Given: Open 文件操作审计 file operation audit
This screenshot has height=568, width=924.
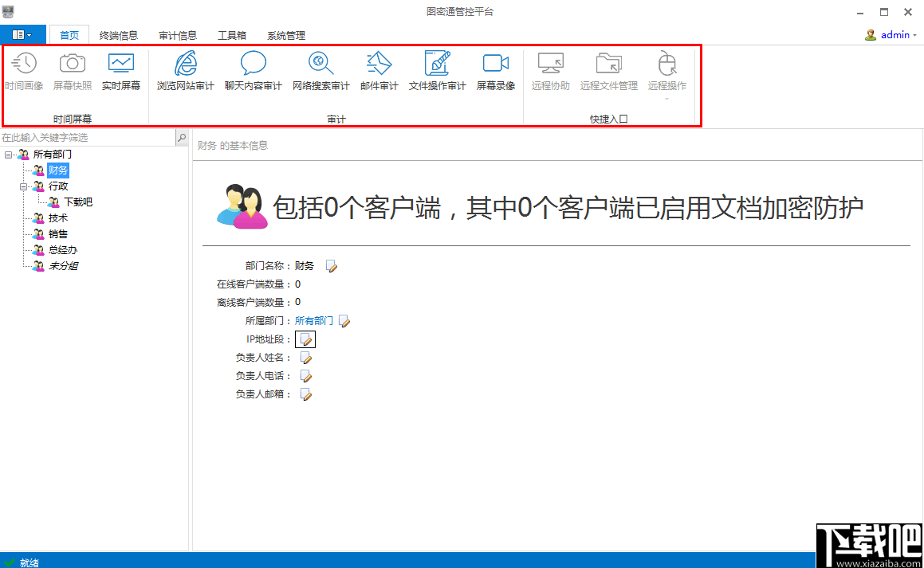Looking at the screenshot, I should (436, 72).
